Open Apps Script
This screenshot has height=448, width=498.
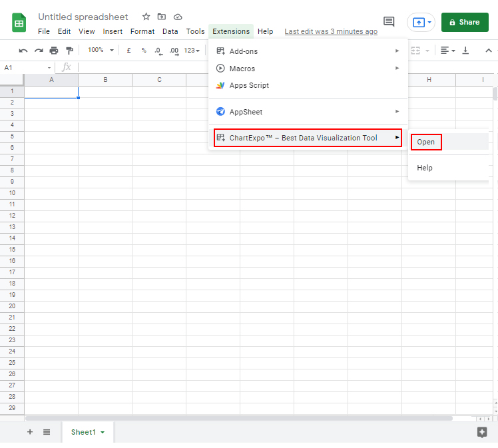(308, 85)
